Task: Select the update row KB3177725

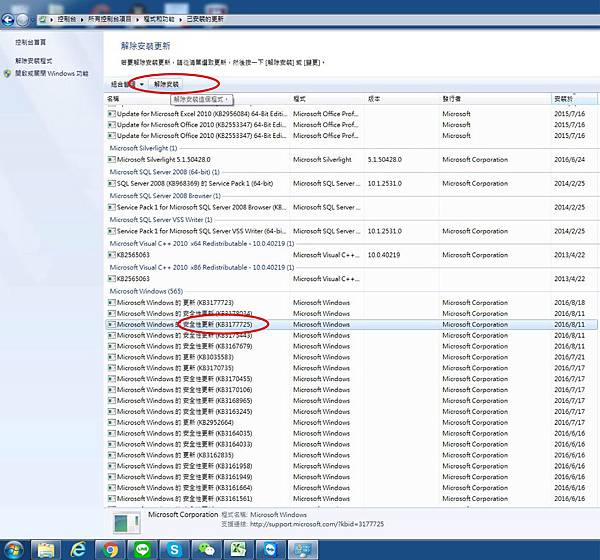Action: pyautogui.click(x=351, y=325)
